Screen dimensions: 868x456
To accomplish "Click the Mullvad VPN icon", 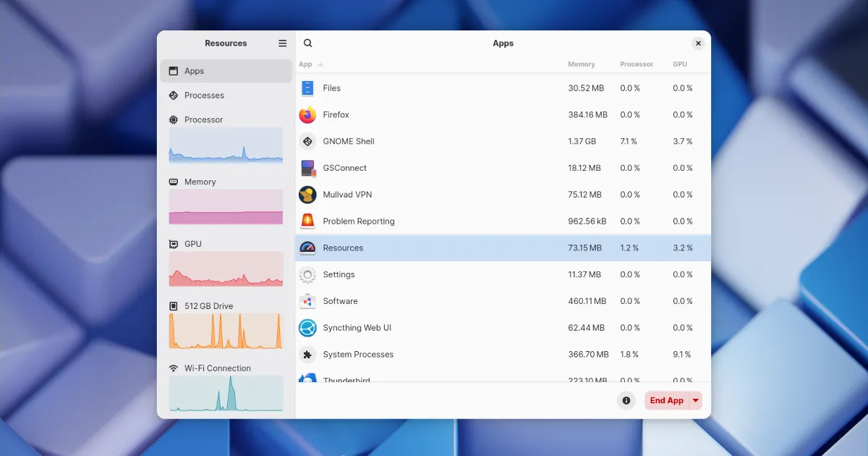I will pos(307,195).
